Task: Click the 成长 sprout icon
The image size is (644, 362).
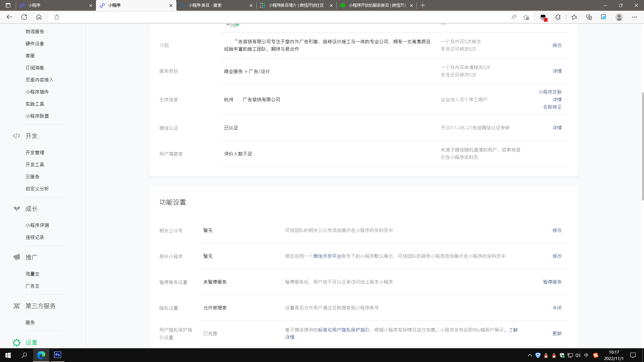Action: (16, 208)
